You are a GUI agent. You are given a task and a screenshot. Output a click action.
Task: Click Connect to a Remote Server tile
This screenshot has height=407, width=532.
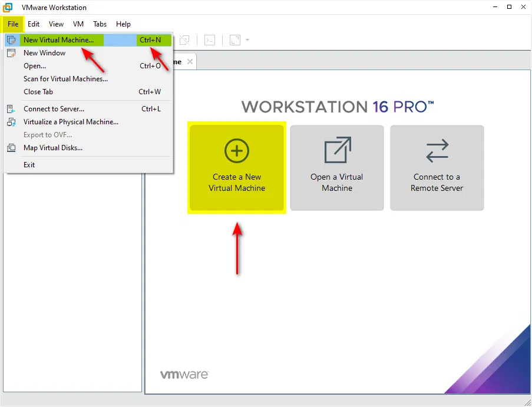click(x=437, y=167)
